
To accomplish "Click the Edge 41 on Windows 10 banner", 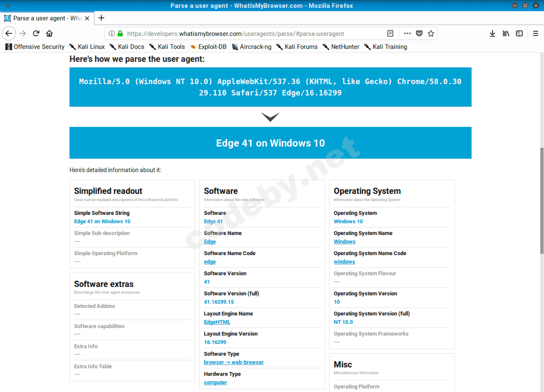I will tap(270, 143).
